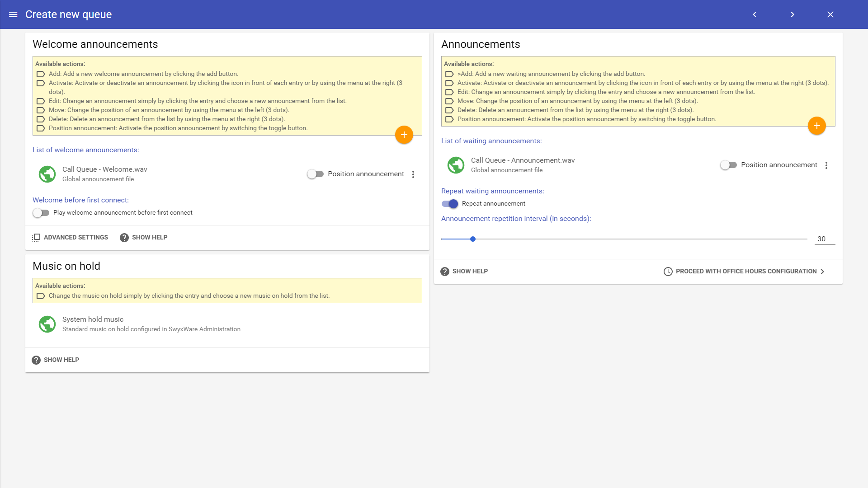This screenshot has height=488, width=868.
Task: Click globe icon of Call Queue - Welcome.wav
Action: click(x=47, y=174)
